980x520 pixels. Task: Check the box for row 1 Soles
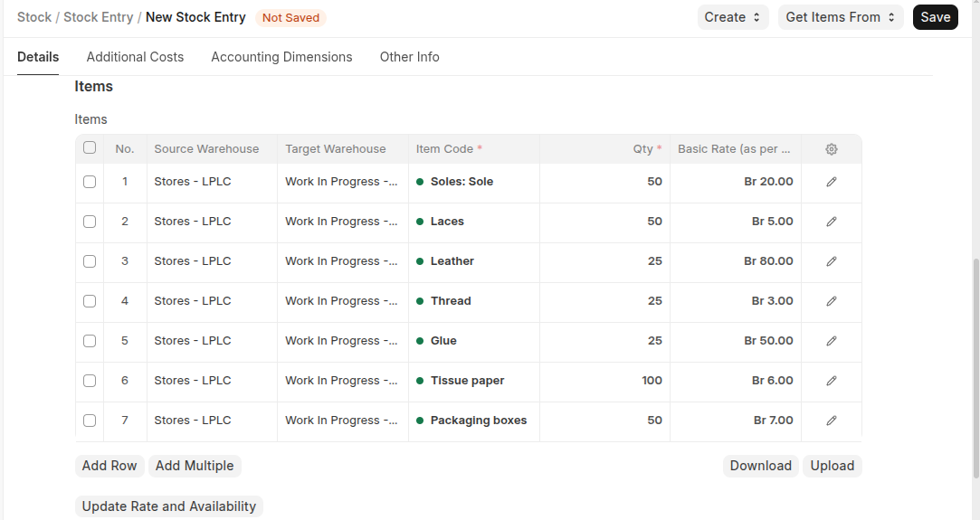coord(90,182)
